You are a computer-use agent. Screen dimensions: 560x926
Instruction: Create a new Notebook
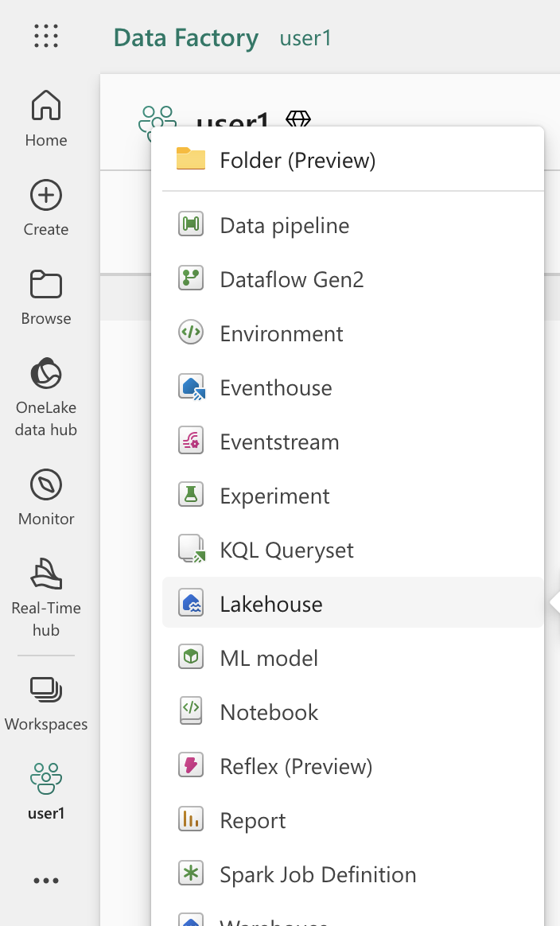tap(353, 712)
